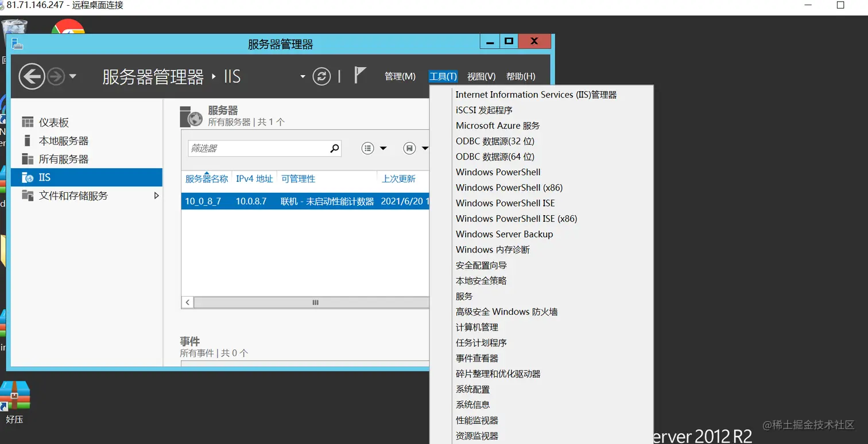Select the IIS item in the sidebar
The image size is (868, 444).
(87, 177)
